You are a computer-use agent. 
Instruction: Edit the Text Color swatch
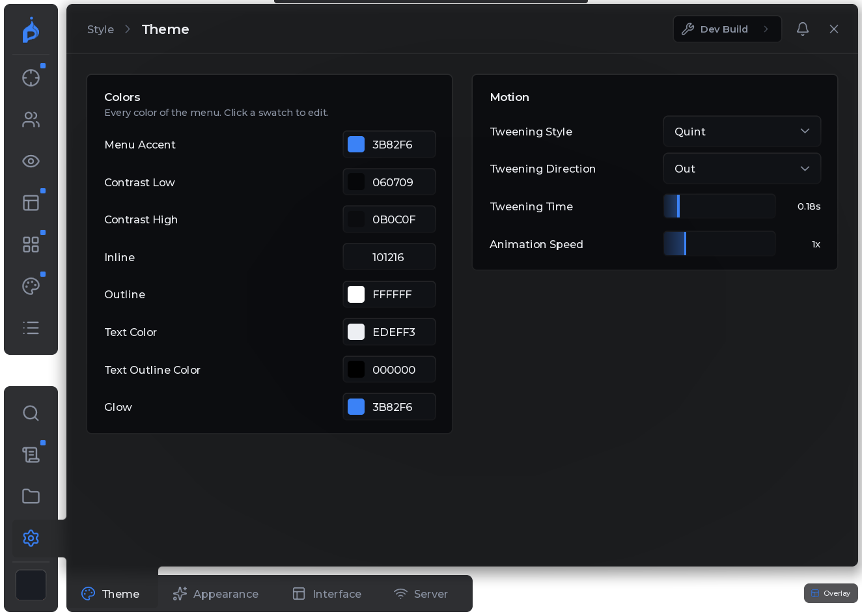point(356,332)
